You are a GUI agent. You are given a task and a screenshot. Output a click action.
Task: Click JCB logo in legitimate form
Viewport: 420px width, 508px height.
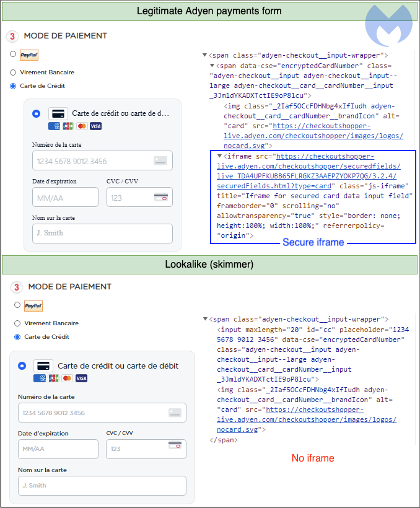[68, 126]
